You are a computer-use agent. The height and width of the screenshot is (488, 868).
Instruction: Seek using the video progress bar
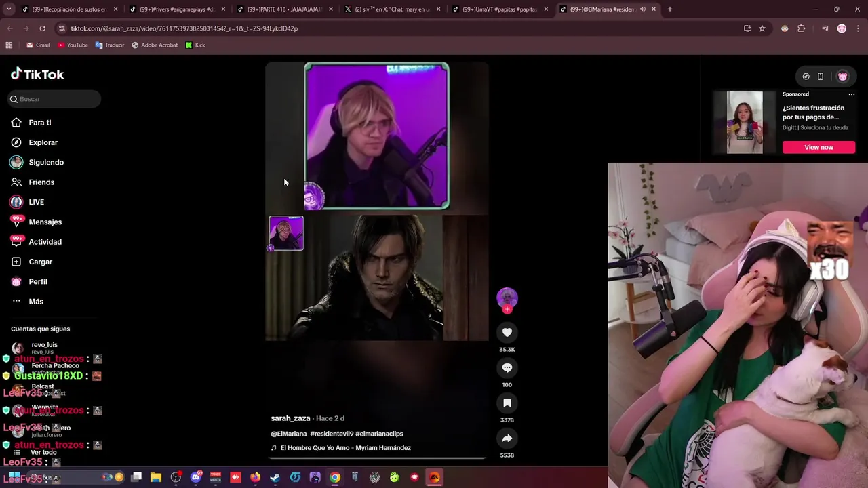click(x=377, y=458)
